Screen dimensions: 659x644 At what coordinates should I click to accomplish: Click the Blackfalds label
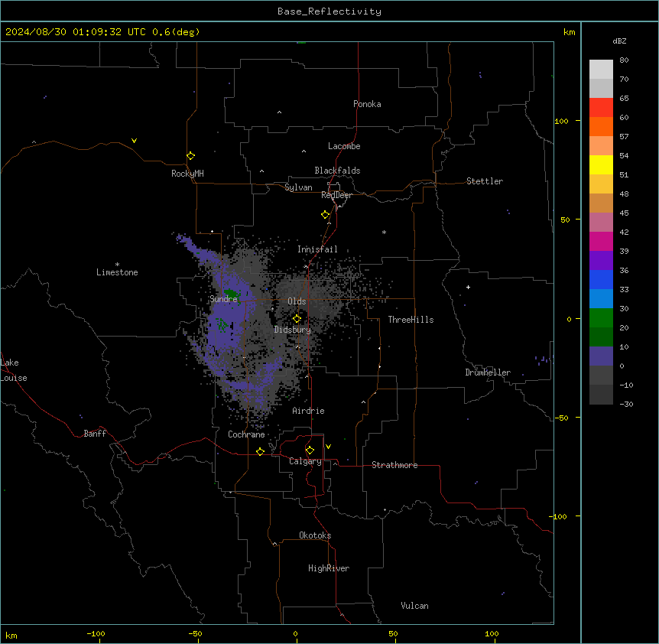pyautogui.click(x=337, y=171)
